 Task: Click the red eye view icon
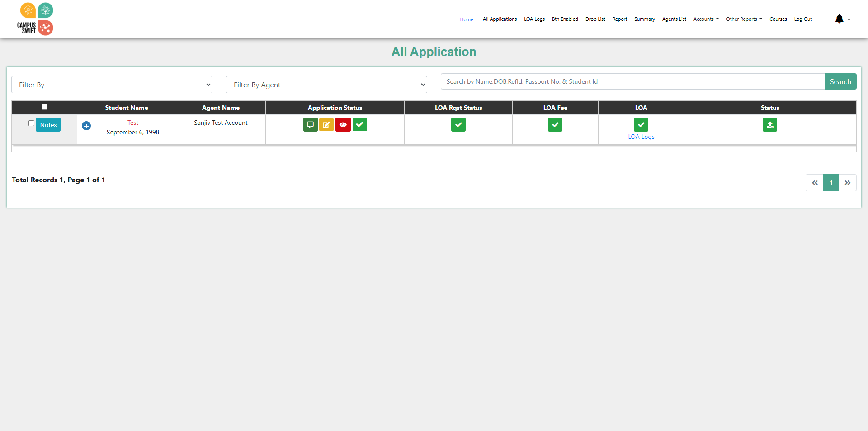coord(343,125)
